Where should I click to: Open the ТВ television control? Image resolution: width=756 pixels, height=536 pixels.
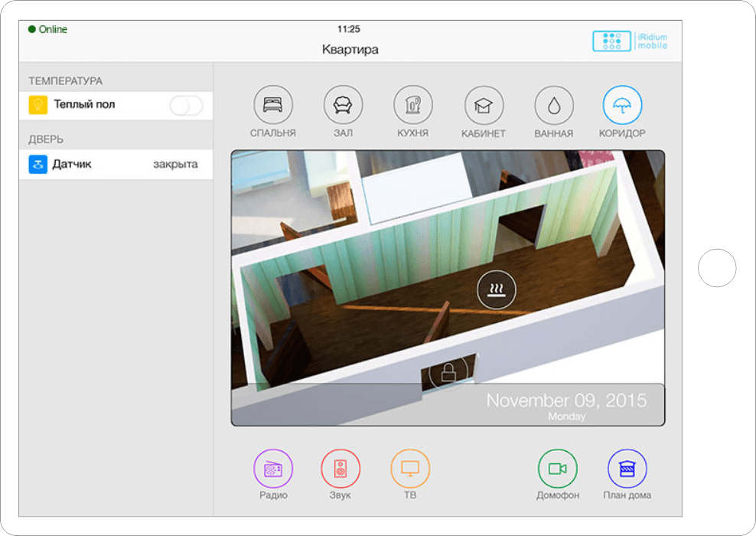(x=410, y=469)
